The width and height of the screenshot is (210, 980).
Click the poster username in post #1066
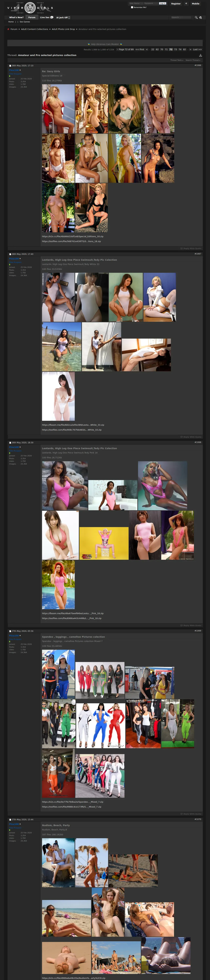pyautogui.click(x=14, y=70)
